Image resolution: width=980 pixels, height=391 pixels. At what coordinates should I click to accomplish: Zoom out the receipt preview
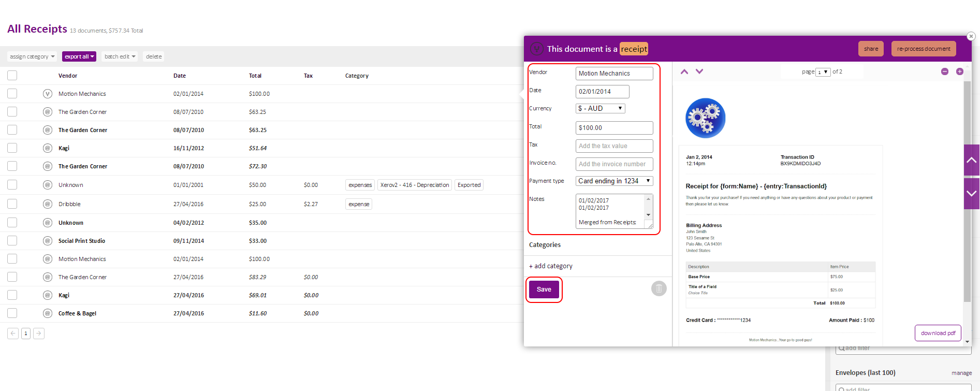pyautogui.click(x=945, y=71)
